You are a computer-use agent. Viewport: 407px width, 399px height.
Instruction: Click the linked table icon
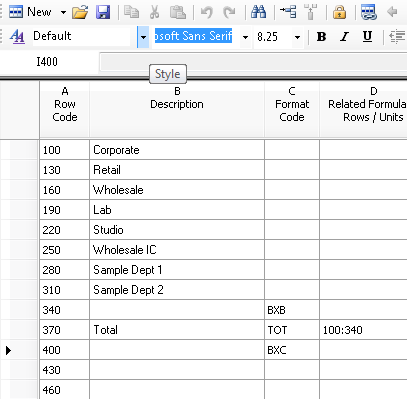(369, 12)
